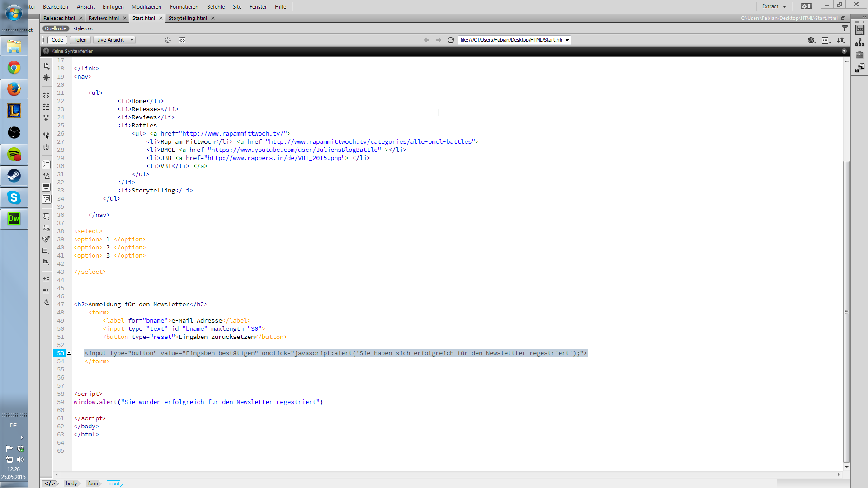Go back in live view navigation
This screenshot has width=868, height=488.
pos(427,40)
